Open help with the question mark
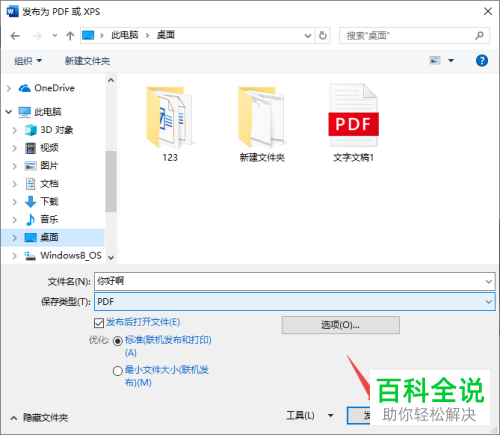Image resolution: width=500 pixels, height=435 pixels. tap(482, 61)
